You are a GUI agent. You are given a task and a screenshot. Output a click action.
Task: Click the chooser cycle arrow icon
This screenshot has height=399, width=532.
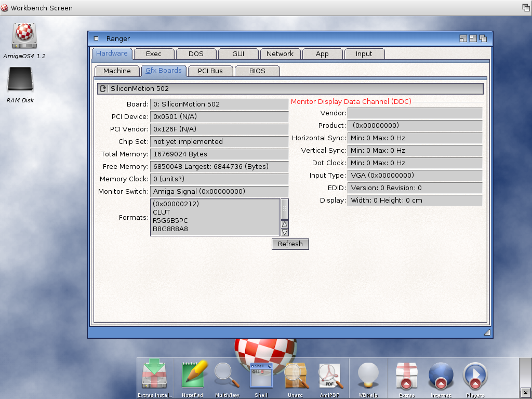(102, 88)
